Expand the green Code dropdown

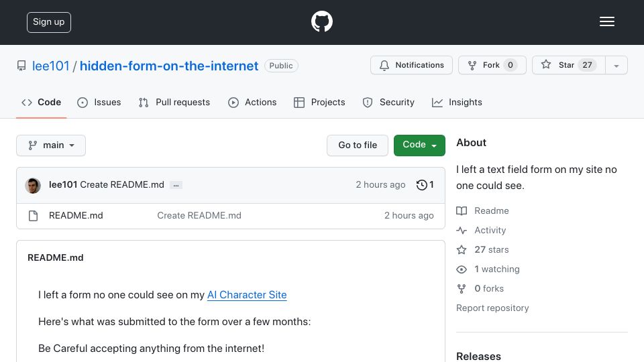click(419, 145)
